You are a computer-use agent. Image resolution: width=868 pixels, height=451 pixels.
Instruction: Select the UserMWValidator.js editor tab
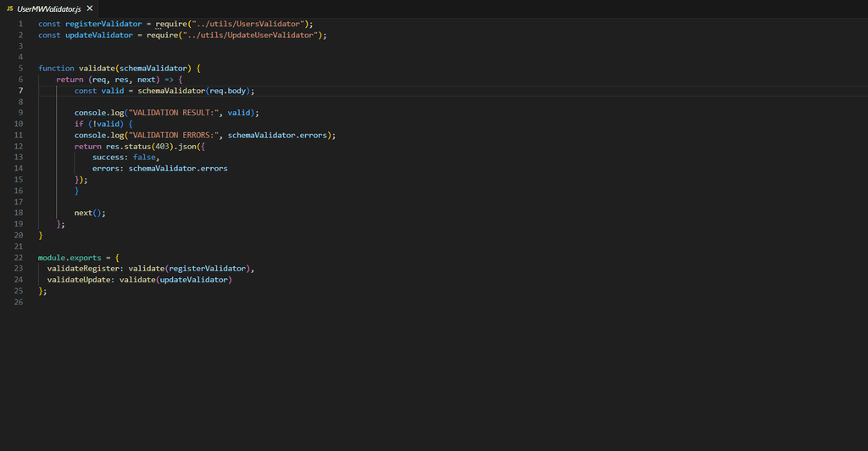(x=49, y=8)
